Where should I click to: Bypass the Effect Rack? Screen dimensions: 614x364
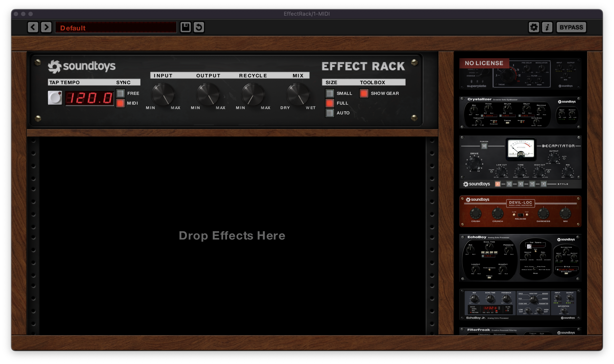[571, 27]
